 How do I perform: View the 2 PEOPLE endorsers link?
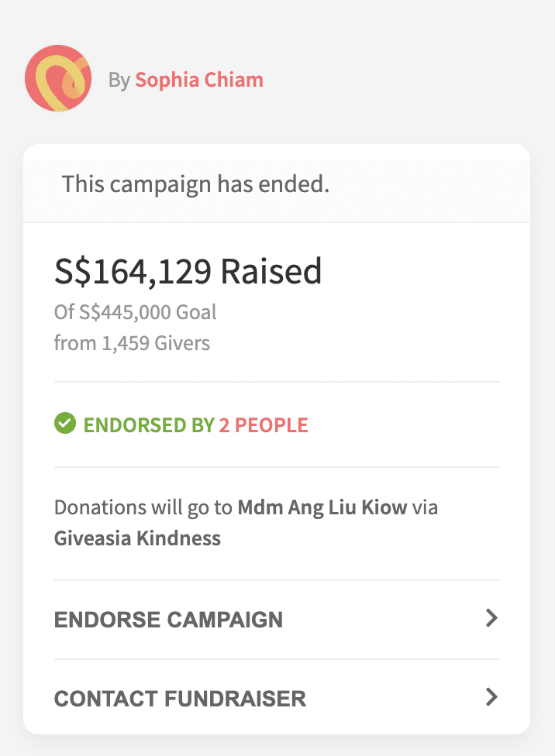coord(264,425)
